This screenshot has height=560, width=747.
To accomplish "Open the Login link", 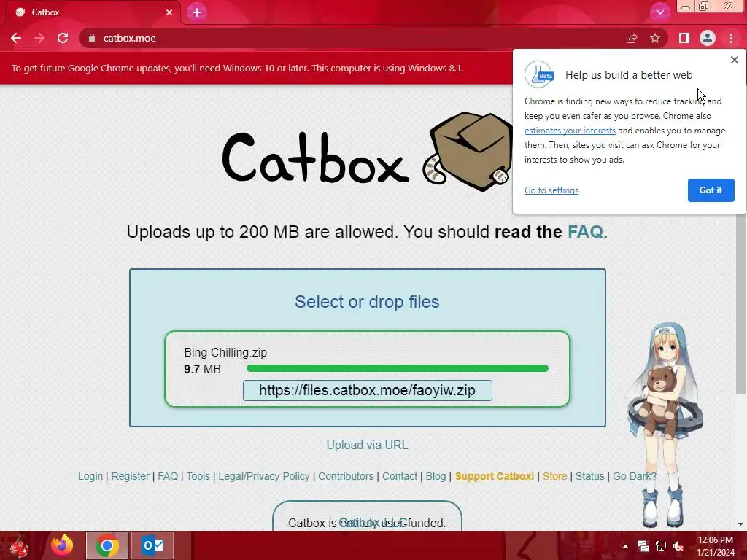I will coord(90,476).
